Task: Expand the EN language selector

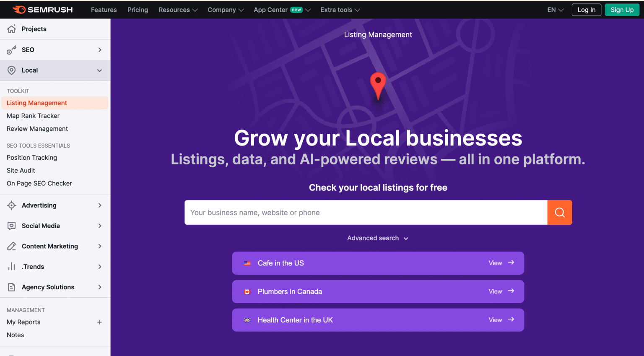Action: 554,10
